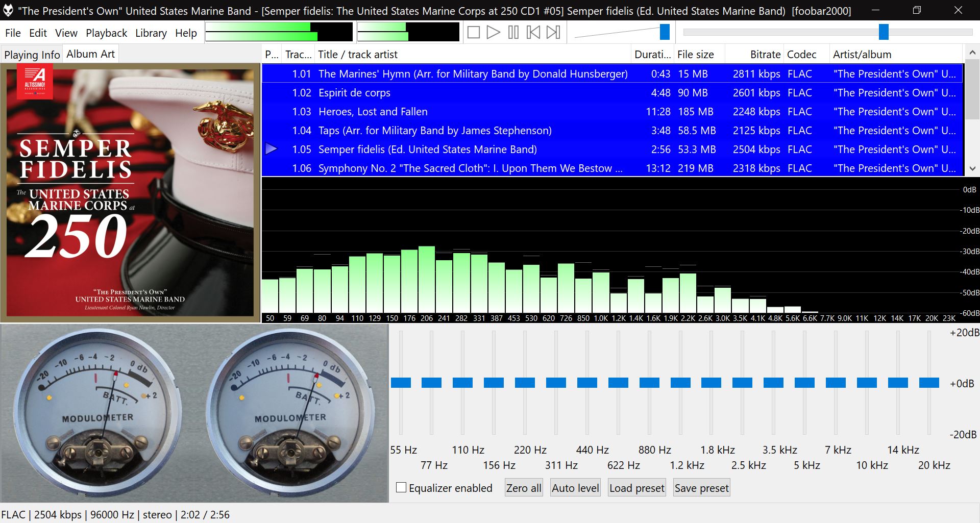Sort by the File size column header
The image size is (980, 523).
click(699, 54)
